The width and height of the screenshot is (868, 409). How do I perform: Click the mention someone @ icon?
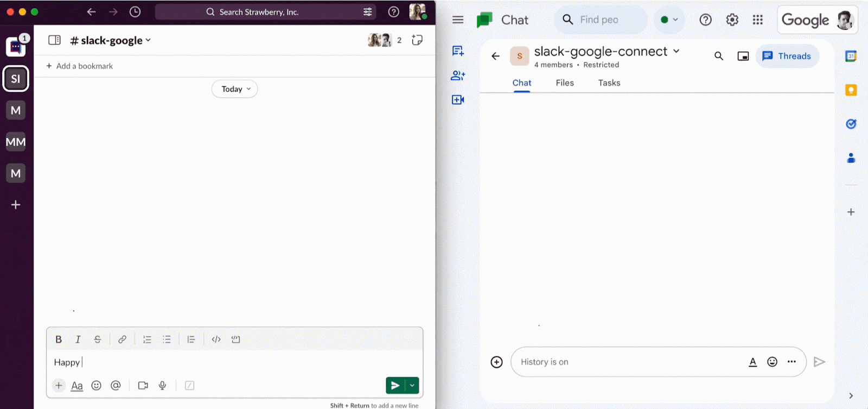[x=116, y=386]
